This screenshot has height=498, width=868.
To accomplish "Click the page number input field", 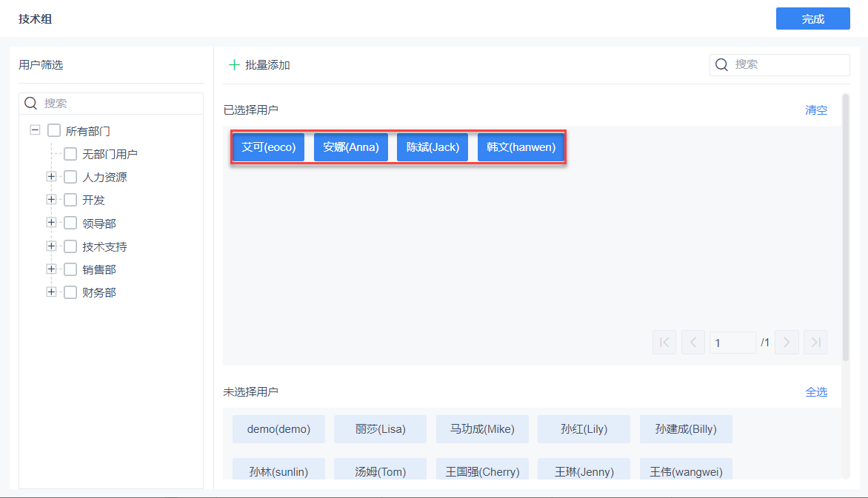I will (x=732, y=343).
